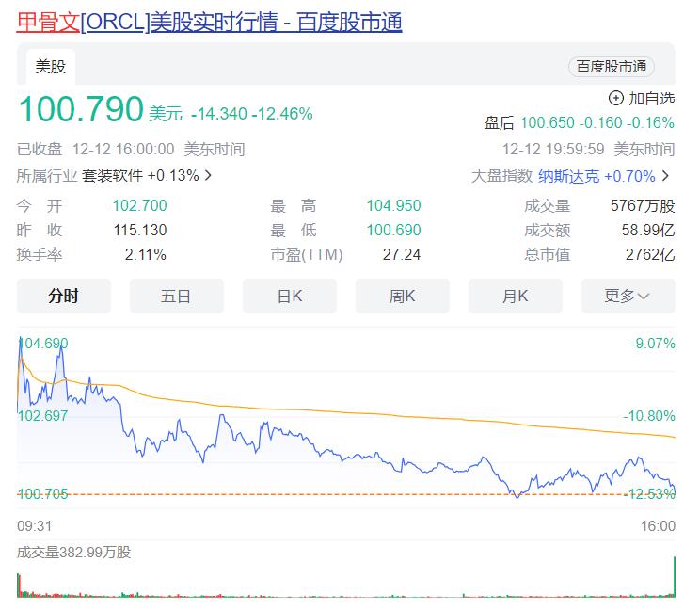Click the 最高 value 104.950

(393, 205)
